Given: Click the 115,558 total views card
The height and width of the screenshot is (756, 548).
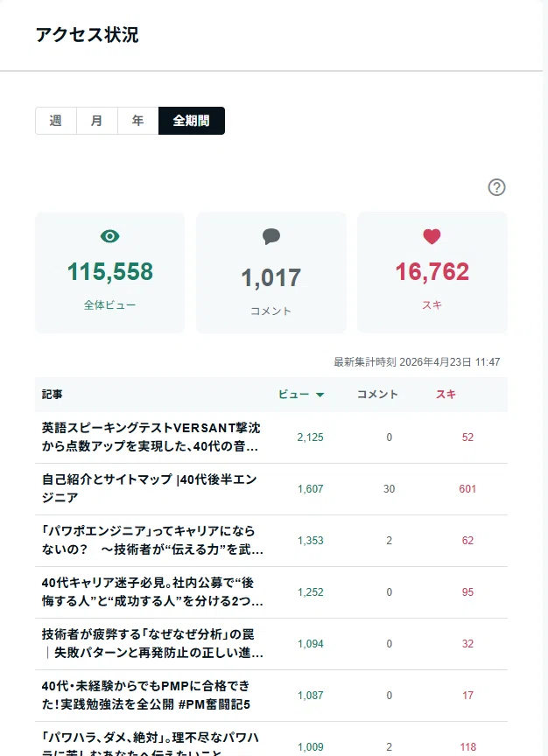Looking at the screenshot, I should (110, 272).
